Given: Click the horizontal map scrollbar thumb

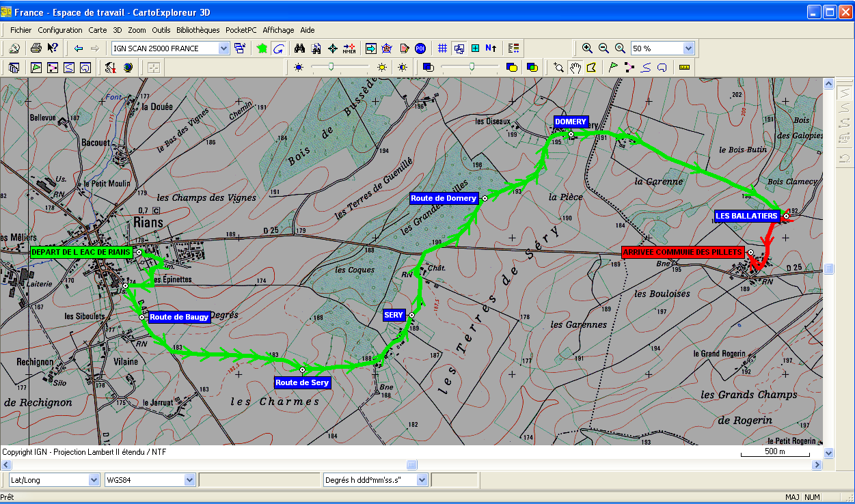Looking at the screenshot, I should pos(411,465).
